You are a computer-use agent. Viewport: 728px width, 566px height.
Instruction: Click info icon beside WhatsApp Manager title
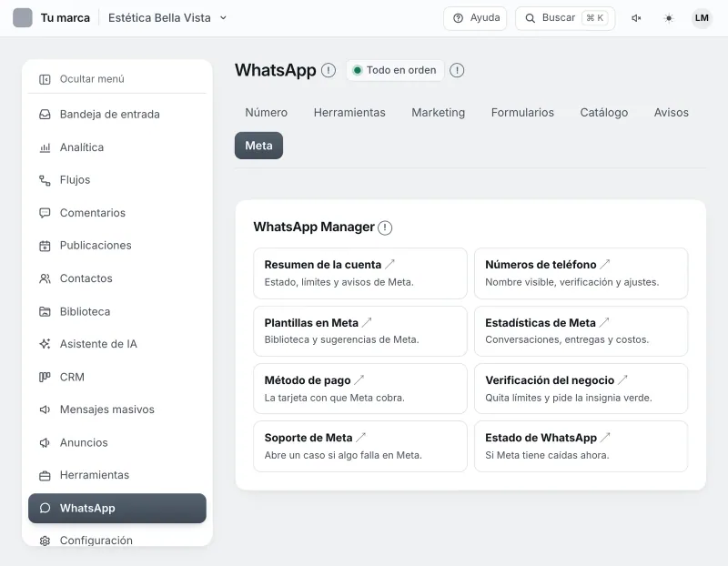tap(385, 227)
